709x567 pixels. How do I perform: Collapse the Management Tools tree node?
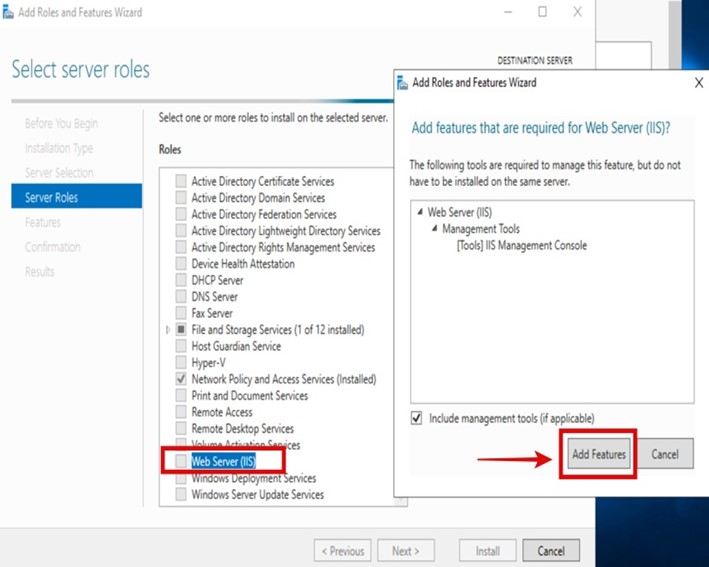(435, 228)
